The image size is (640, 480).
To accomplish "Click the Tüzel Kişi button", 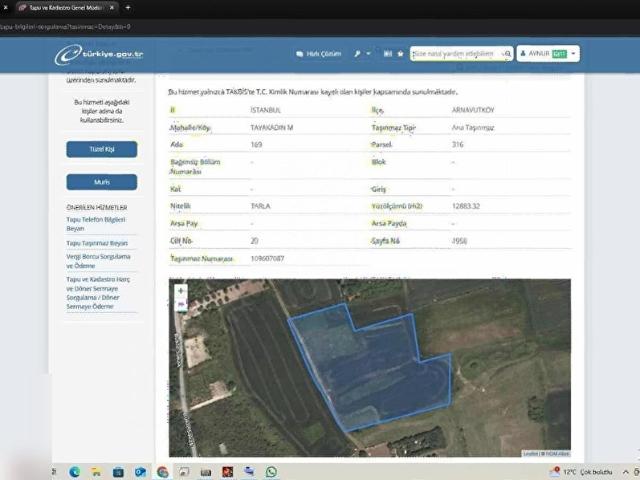I will pos(101,149).
